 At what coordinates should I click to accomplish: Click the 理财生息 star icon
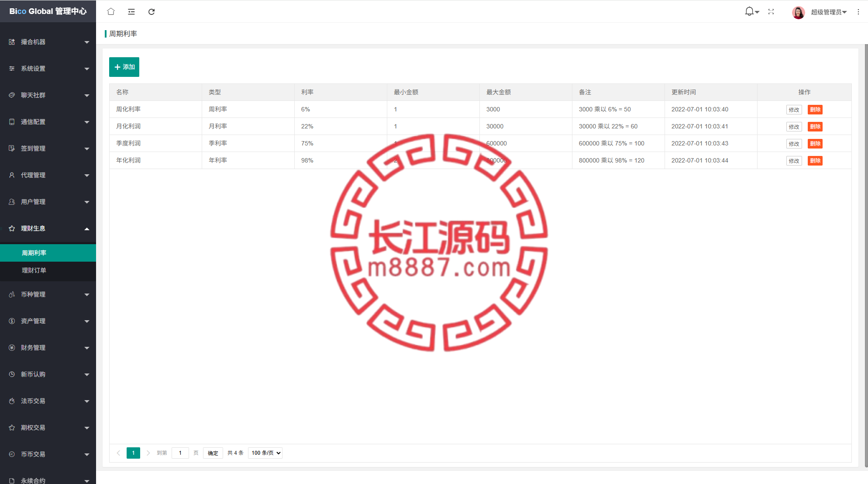[12, 228]
